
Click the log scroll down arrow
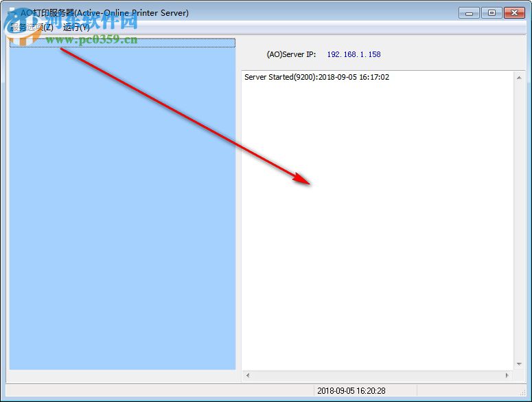pyautogui.click(x=519, y=364)
